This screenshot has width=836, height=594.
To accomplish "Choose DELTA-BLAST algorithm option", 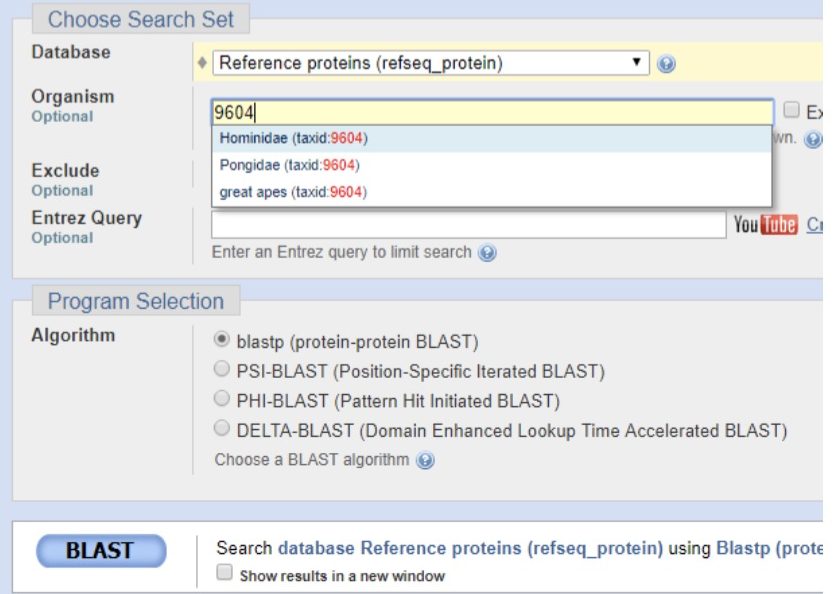I will (221, 428).
